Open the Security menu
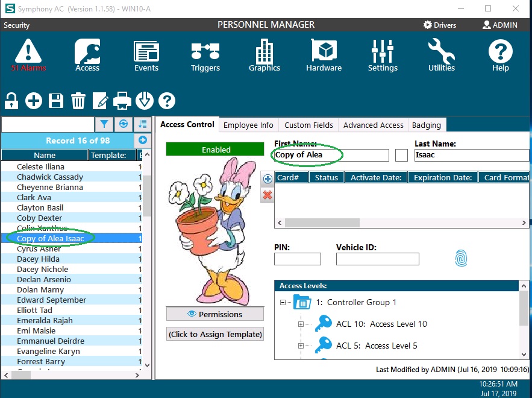 [x=17, y=25]
